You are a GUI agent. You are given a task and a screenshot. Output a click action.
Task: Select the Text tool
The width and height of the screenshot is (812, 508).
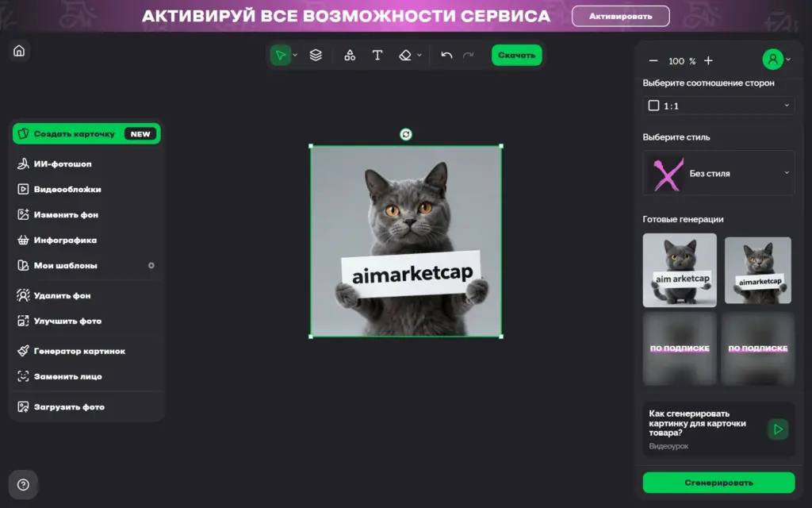click(x=377, y=55)
